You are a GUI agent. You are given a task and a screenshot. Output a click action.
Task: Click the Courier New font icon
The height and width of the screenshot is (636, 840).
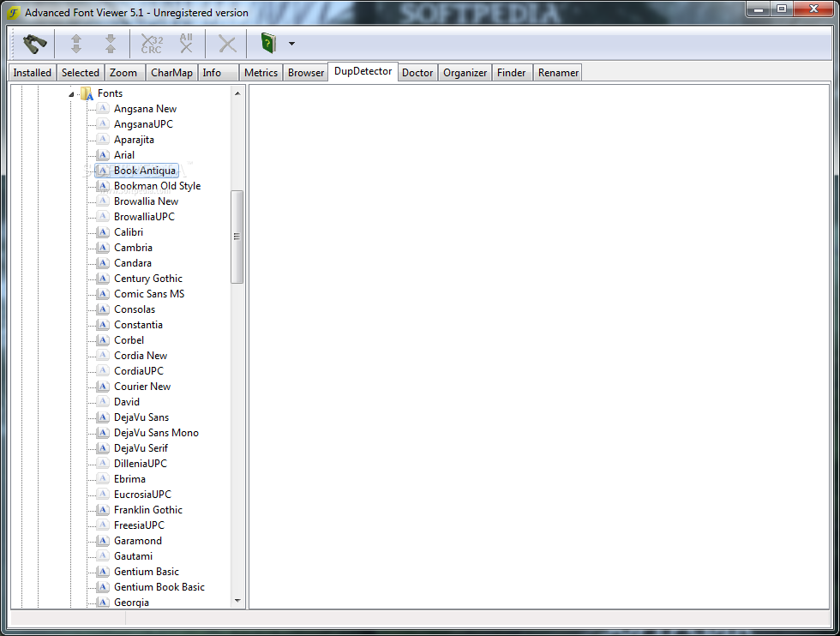(104, 387)
